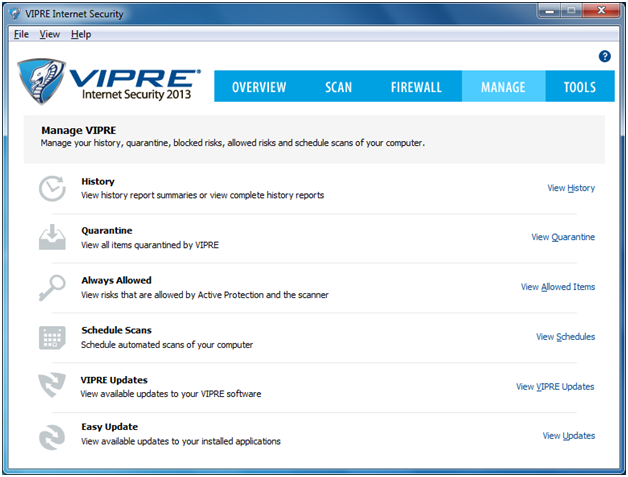The height and width of the screenshot is (477, 628).
Task: Click the Schedule Scans heading text
Action: [x=116, y=330]
